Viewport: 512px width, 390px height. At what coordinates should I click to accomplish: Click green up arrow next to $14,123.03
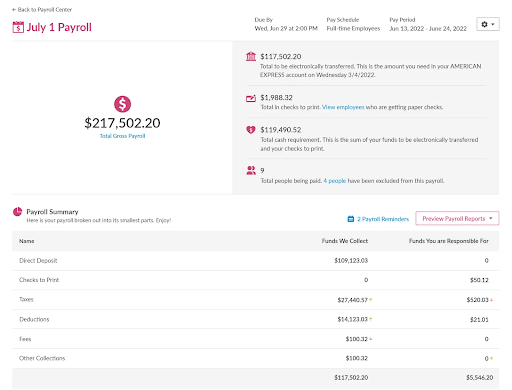(x=371, y=319)
